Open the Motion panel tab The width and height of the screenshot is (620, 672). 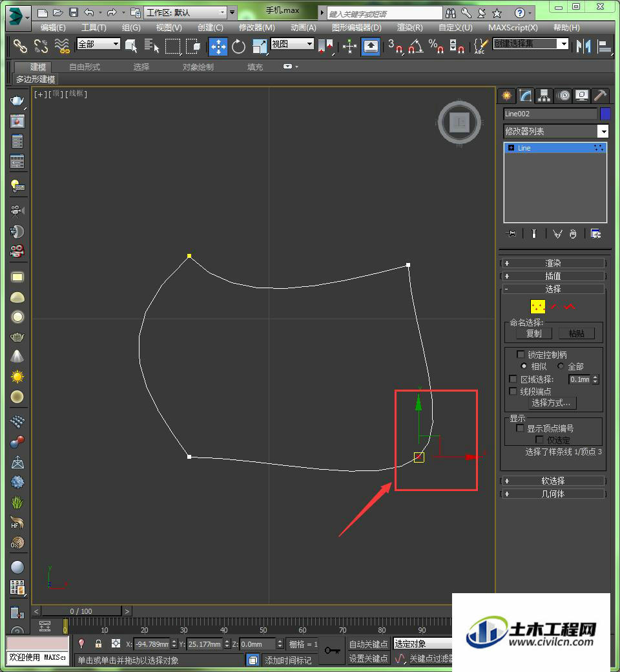(x=563, y=95)
